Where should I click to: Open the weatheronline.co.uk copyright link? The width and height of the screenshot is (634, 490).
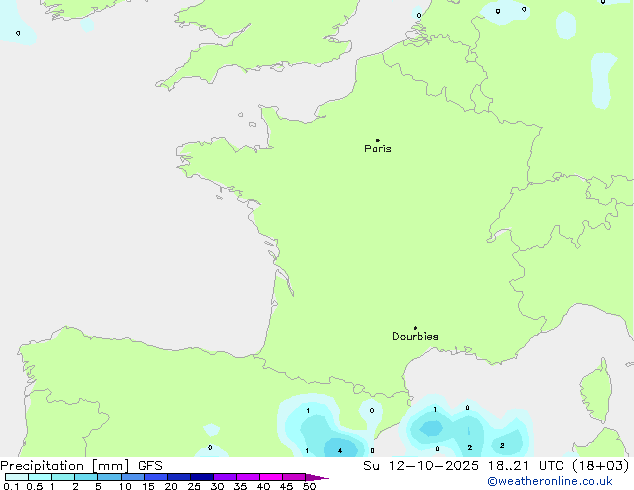click(550, 481)
